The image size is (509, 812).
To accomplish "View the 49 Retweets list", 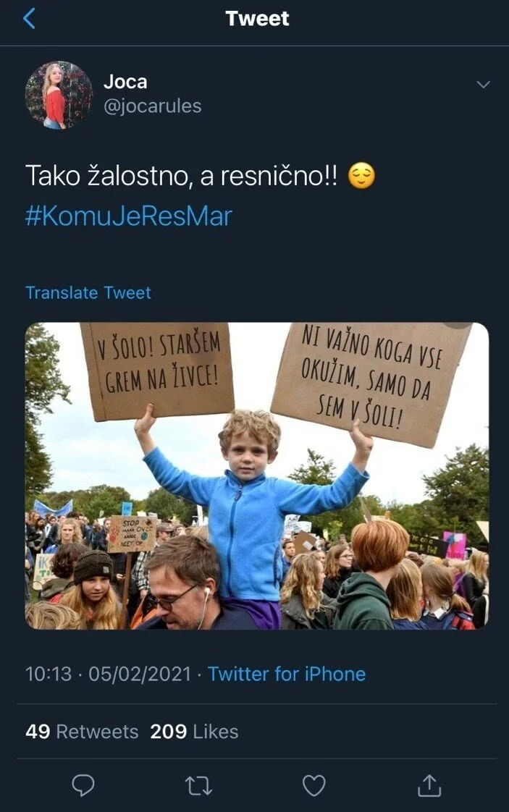I will (82, 731).
